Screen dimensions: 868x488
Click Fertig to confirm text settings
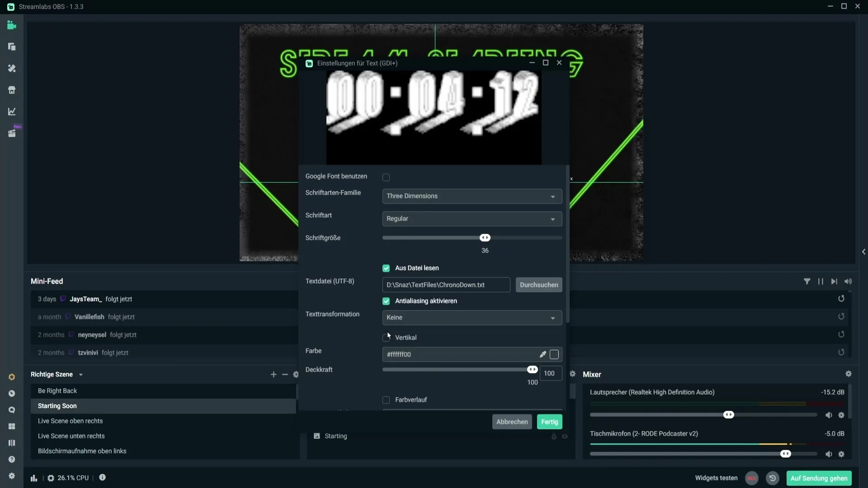point(549,422)
